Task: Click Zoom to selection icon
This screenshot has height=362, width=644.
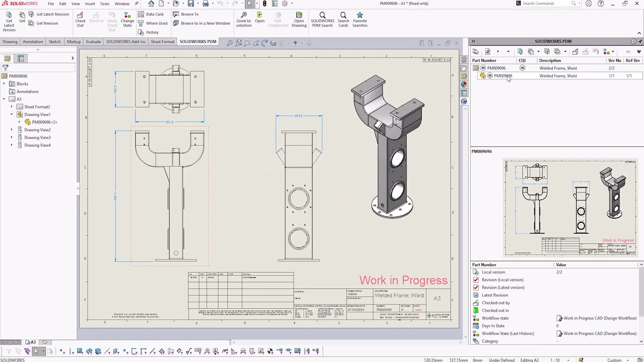Action: pos(244,15)
